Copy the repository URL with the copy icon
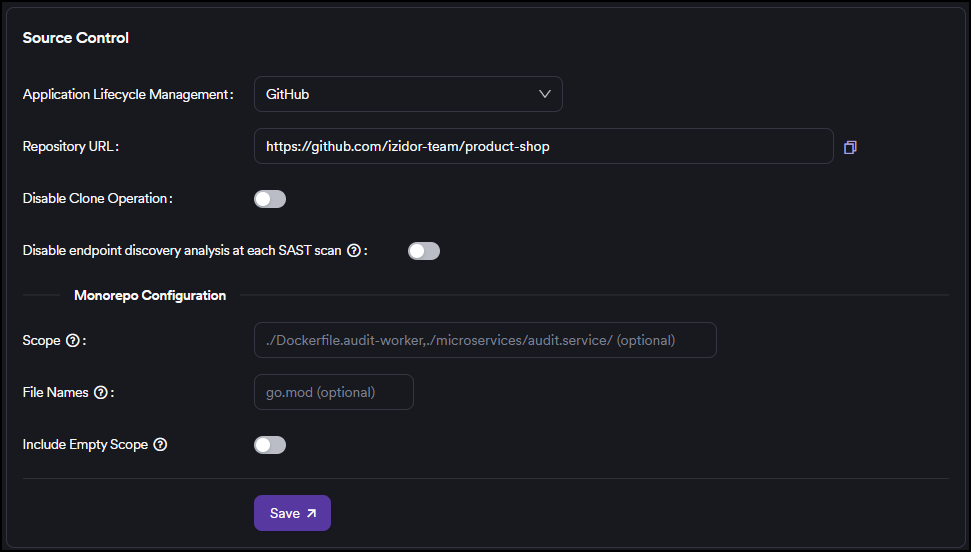The image size is (971, 552). pyautogui.click(x=850, y=147)
